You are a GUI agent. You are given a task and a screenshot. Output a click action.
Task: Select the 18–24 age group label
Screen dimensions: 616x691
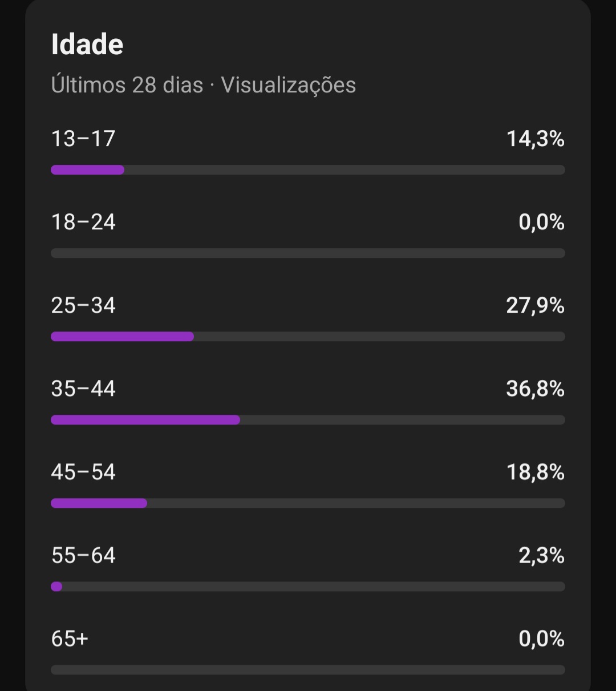[x=83, y=222]
